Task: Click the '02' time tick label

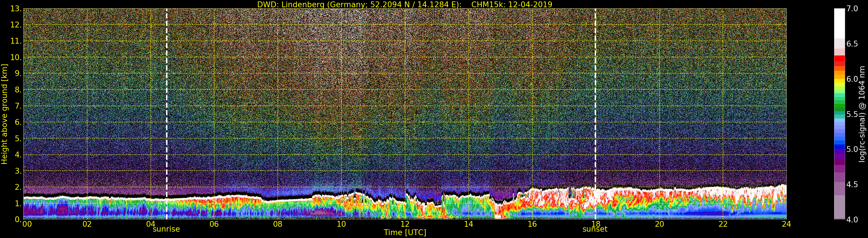Action: [x=87, y=224]
